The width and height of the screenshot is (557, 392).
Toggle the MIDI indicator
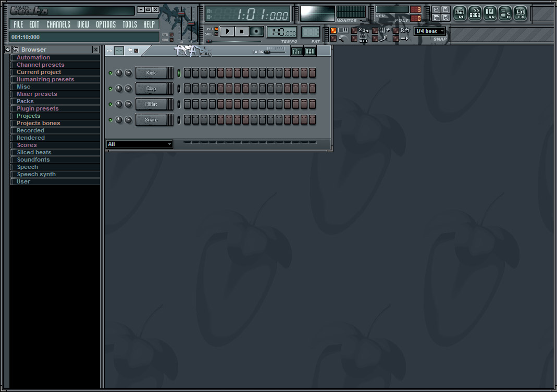[172, 40]
